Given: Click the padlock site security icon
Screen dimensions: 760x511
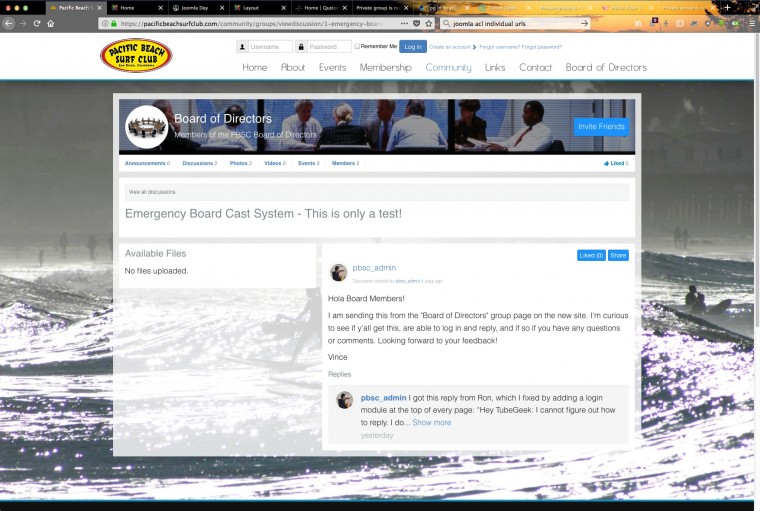Looking at the screenshot, I should 113,23.
